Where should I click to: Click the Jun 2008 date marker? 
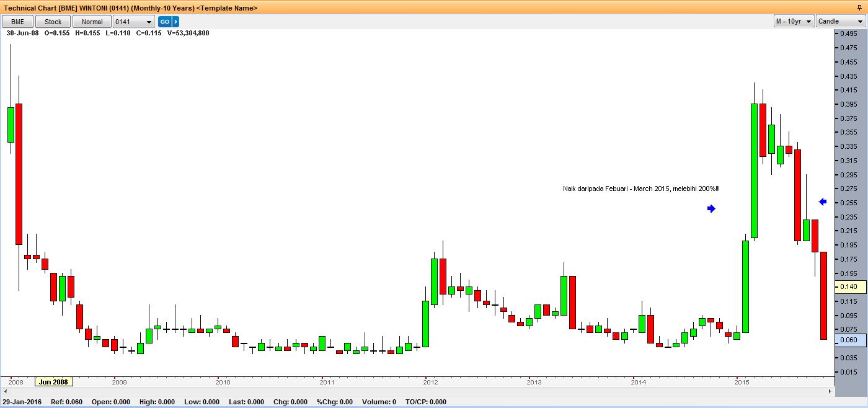54,382
